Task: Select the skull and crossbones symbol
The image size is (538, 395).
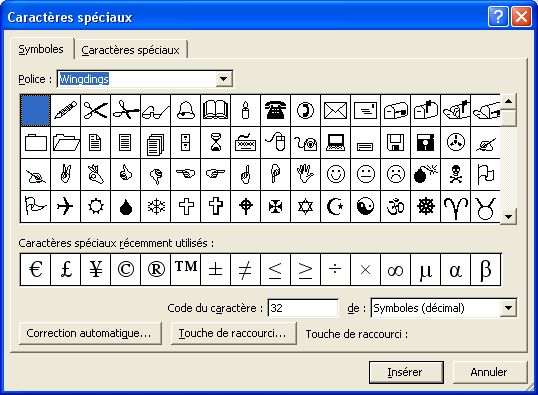Action: [456, 174]
